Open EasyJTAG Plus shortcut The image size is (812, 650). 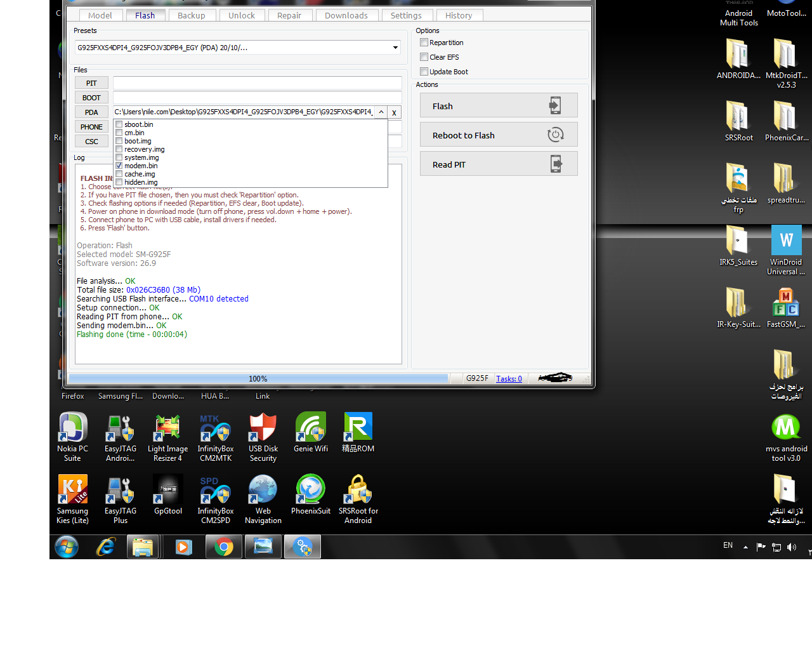[x=121, y=498]
